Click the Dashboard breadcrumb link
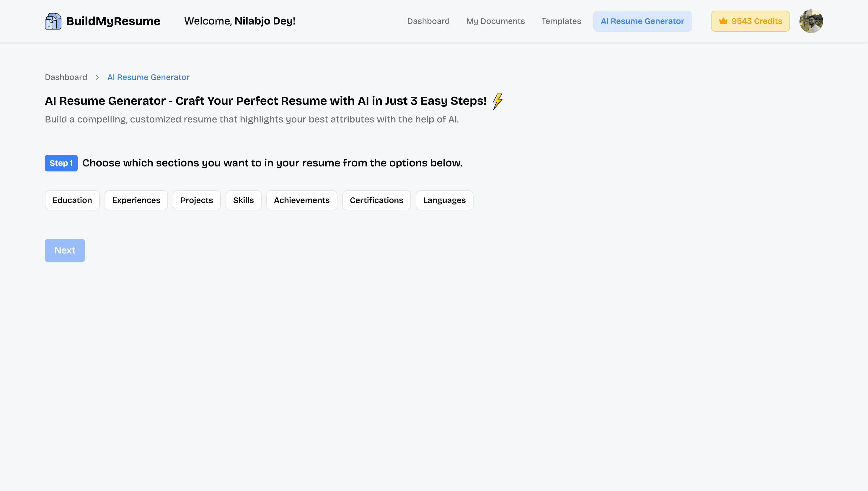The image size is (868, 491). (x=66, y=77)
